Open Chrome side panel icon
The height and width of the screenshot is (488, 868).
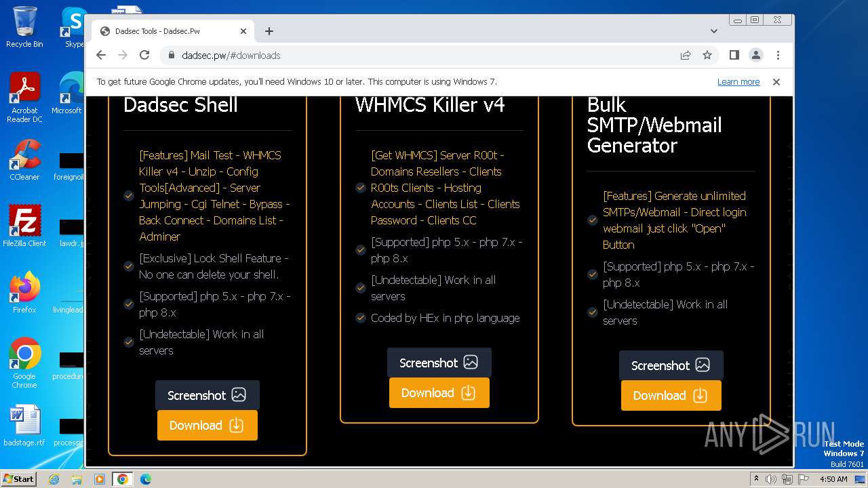734,56
